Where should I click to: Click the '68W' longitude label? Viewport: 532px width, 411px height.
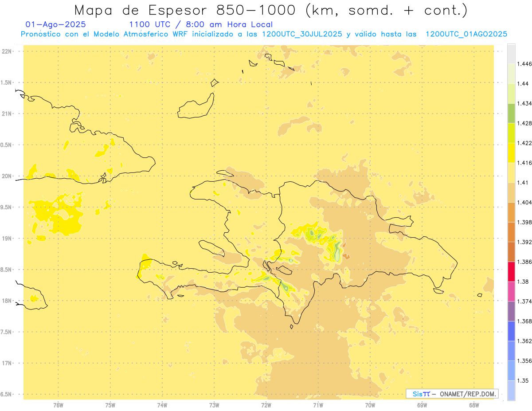[474, 405]
